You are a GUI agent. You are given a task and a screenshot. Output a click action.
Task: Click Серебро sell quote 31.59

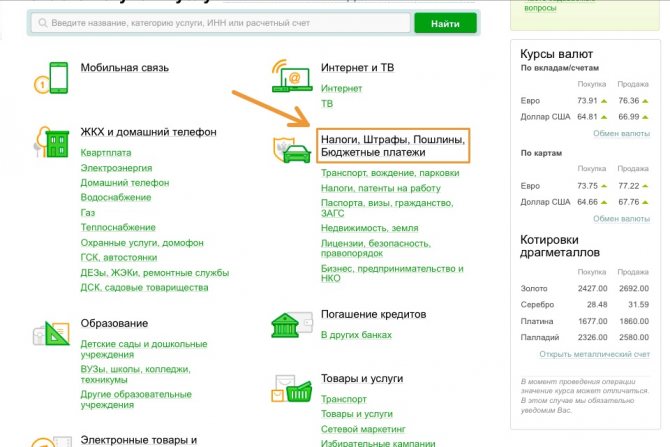click(638, 305)
